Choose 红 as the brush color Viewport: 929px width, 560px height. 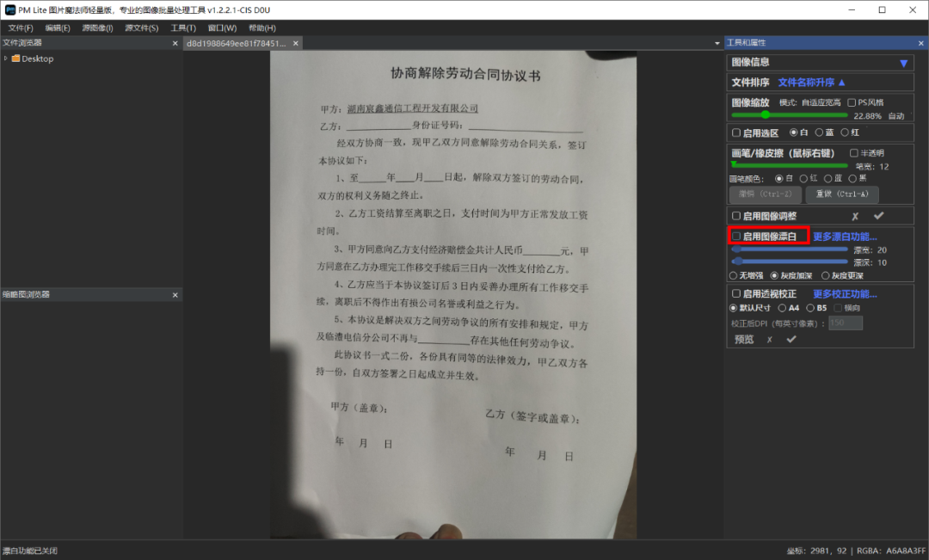[803, 178]
